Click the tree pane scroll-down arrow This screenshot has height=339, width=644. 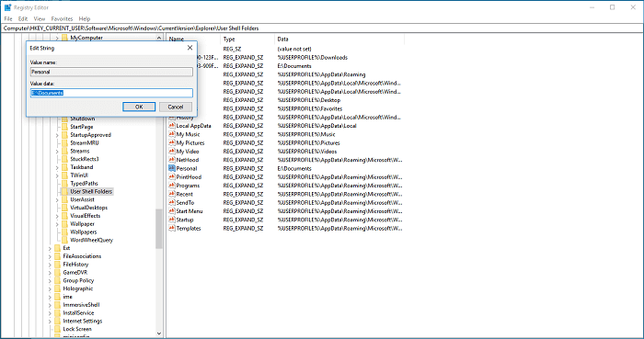(159, 333)
